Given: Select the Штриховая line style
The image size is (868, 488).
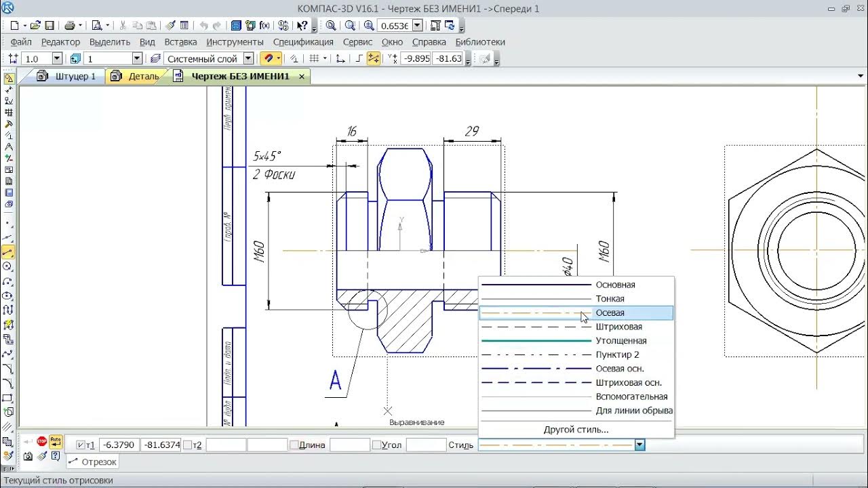Looking at the screenshot, I should pyautogui.click(x=576, y=327).
